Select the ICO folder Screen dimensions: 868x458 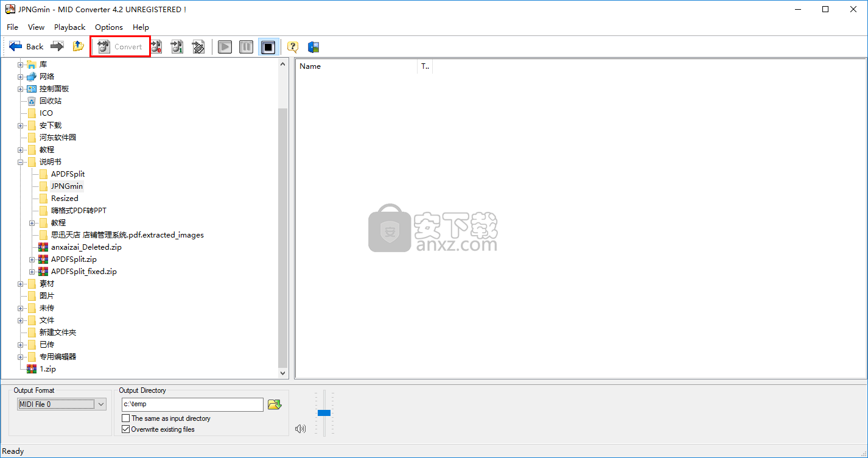coord(46,113)
